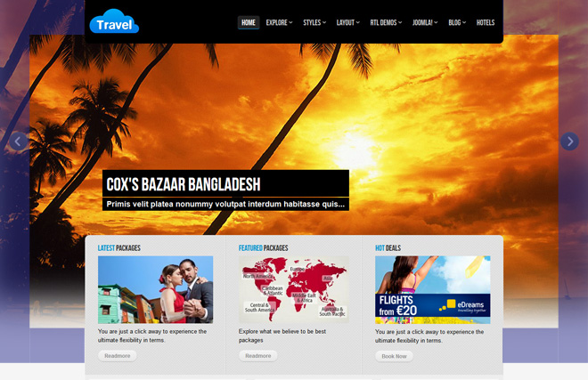
Task: Open the world map thumbnail
Action: (x=294, y=290)
